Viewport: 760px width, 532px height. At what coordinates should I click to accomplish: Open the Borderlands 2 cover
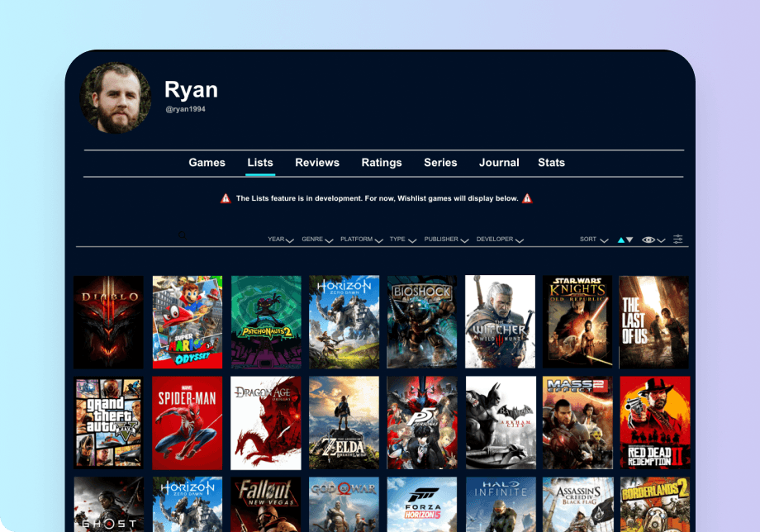point(655,505)
